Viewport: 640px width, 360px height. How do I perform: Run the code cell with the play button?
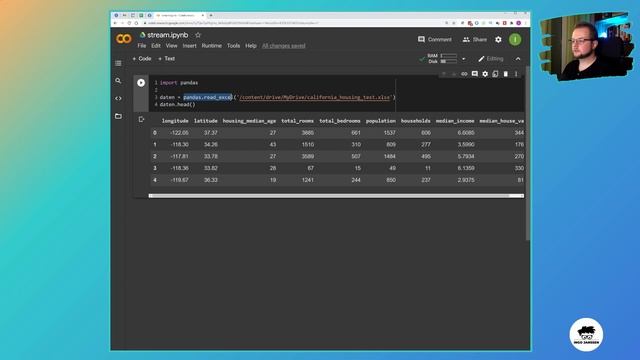(141, 83)
